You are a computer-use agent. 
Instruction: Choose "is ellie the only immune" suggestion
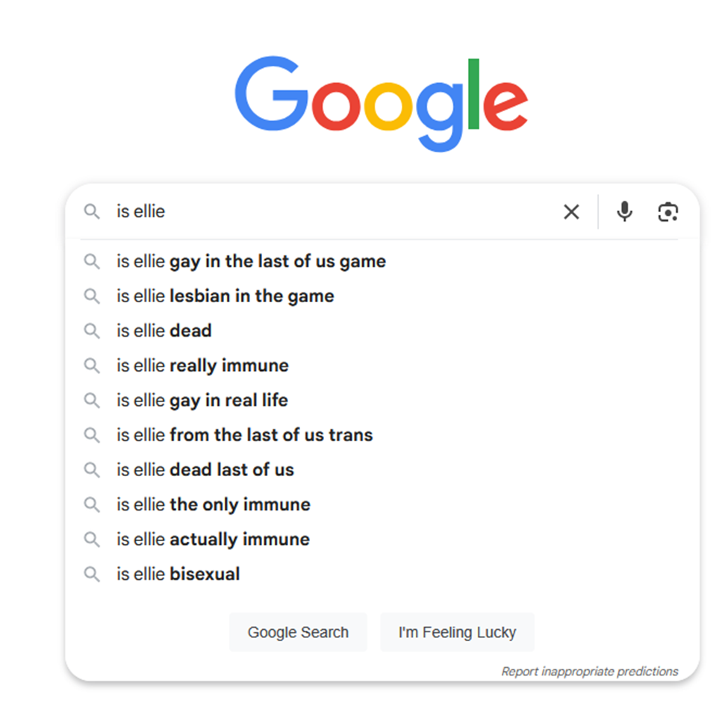213,504
